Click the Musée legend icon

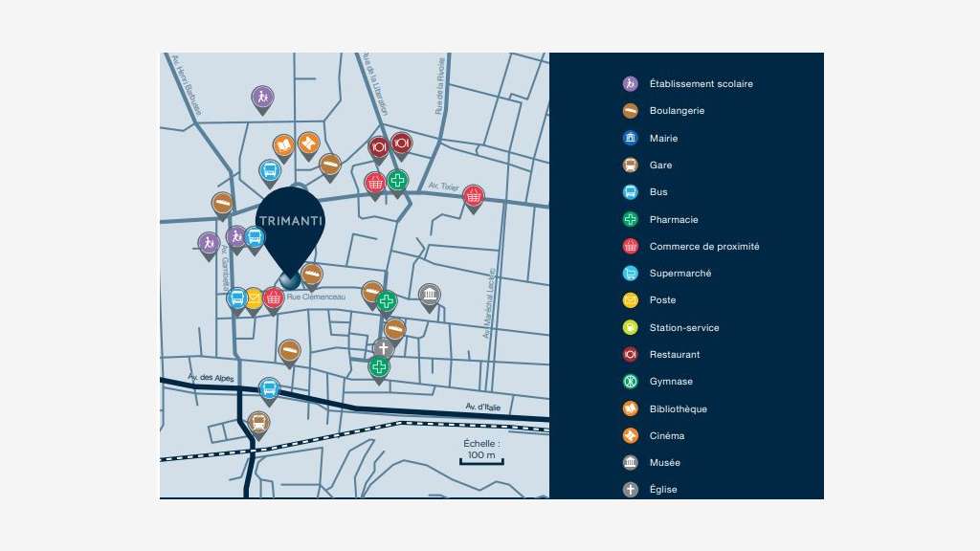click(631, 462)
